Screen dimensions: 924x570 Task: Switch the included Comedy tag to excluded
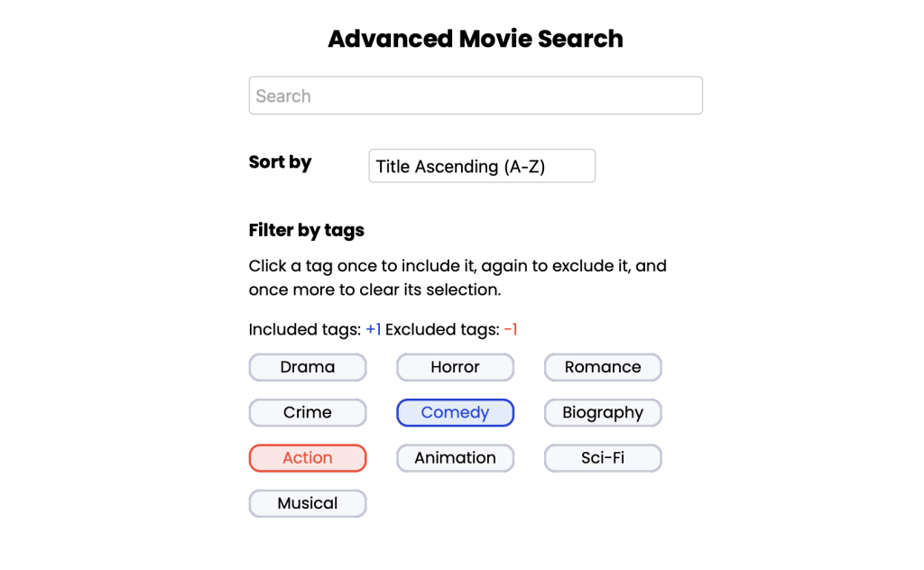(x=455, y=412)
